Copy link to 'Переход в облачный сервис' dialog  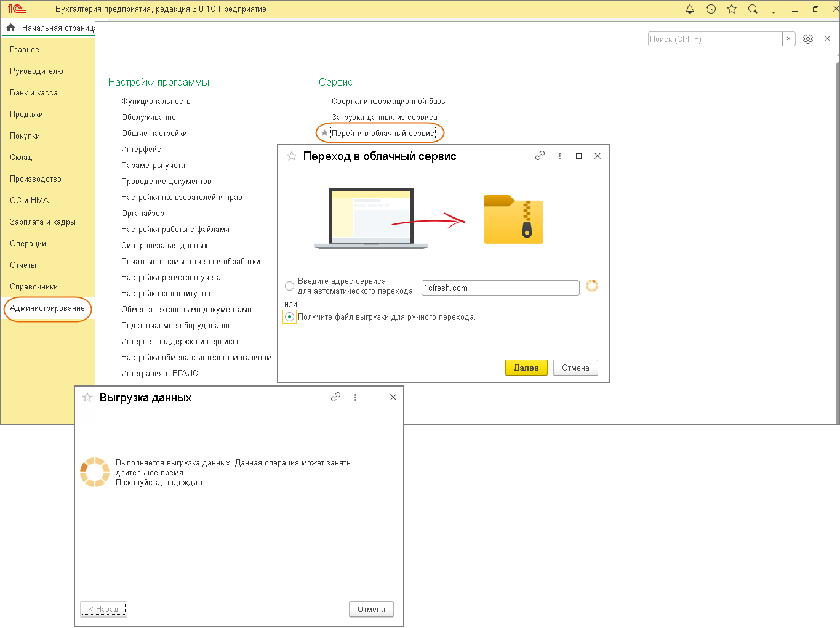540,156
